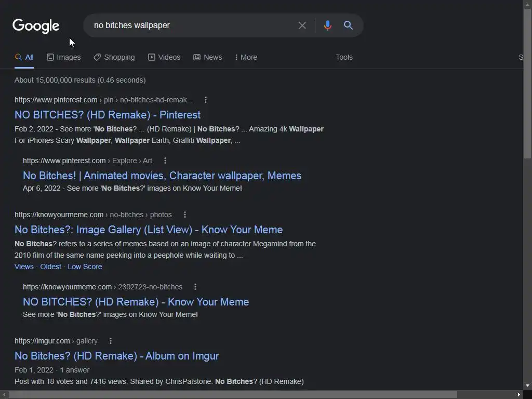Click the About 15,000,000 results text
This screenshot has height=399, width=532.
tap(80, 80)
